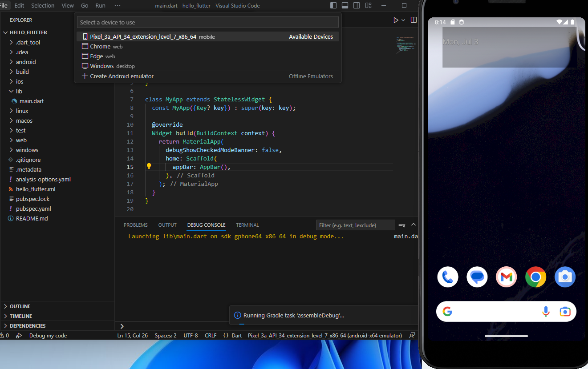Choose Edge web device
This screenshot has height=369, width=588.
[x=208, y=56]
